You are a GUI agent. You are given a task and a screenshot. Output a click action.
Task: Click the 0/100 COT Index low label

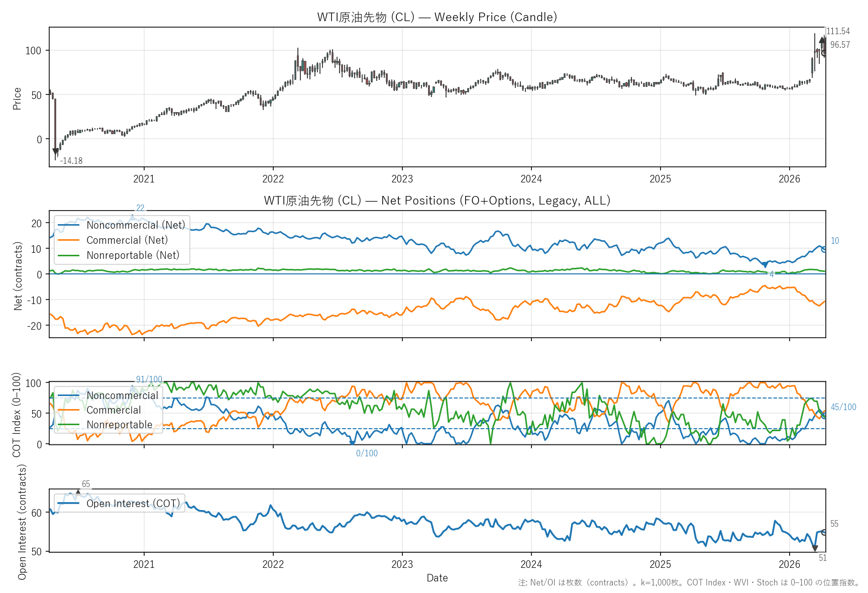pyautogui.click(x=367, y=453)
